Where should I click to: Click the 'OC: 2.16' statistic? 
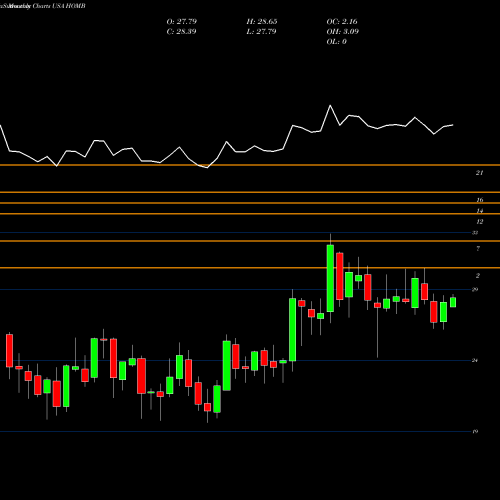click(342, 22)
